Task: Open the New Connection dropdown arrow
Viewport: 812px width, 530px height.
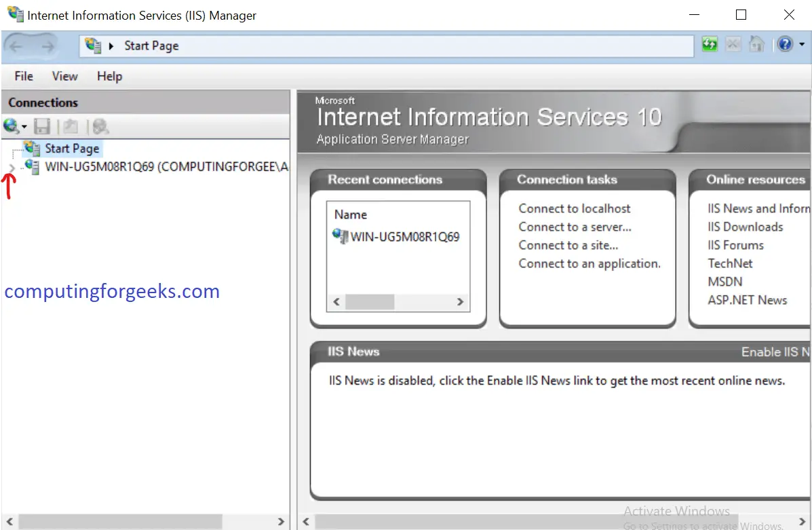Action: (x=24, y=127)
